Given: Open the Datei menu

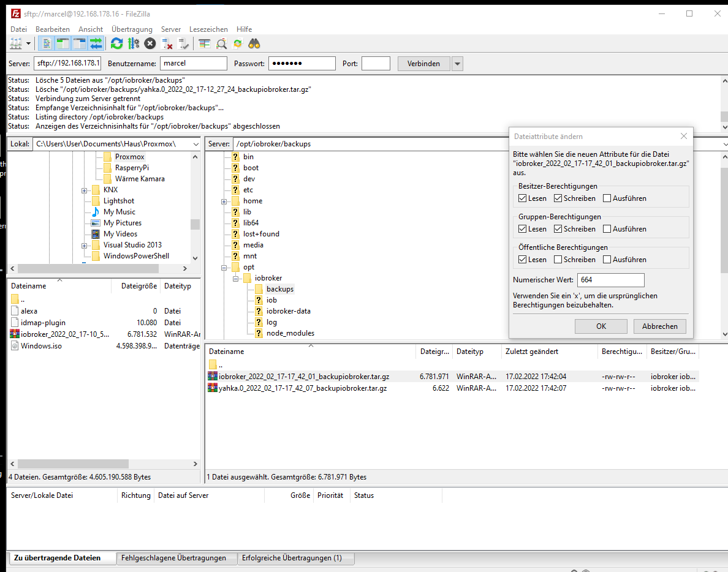Looking at the screenshot, I should coord(18,29).
